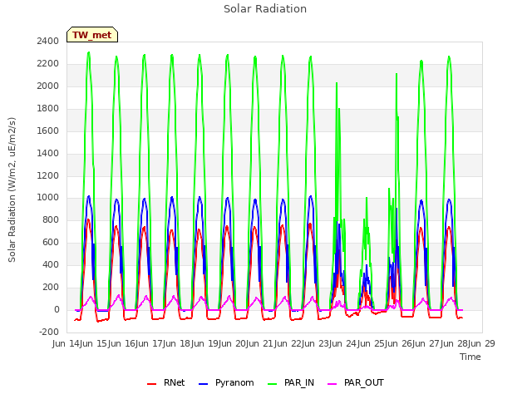
Task: Click the TW_met annotation label
Action: point(92,35)
